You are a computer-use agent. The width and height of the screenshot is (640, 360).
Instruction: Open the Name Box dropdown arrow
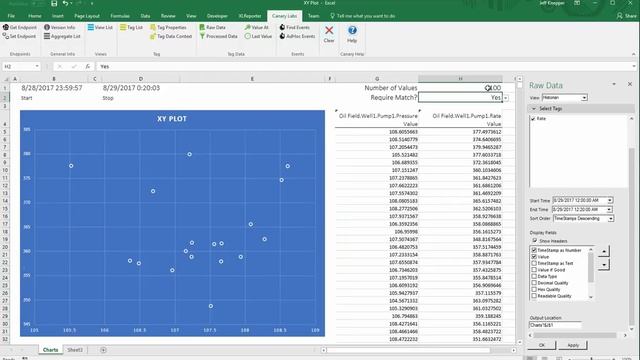point(37,67)
